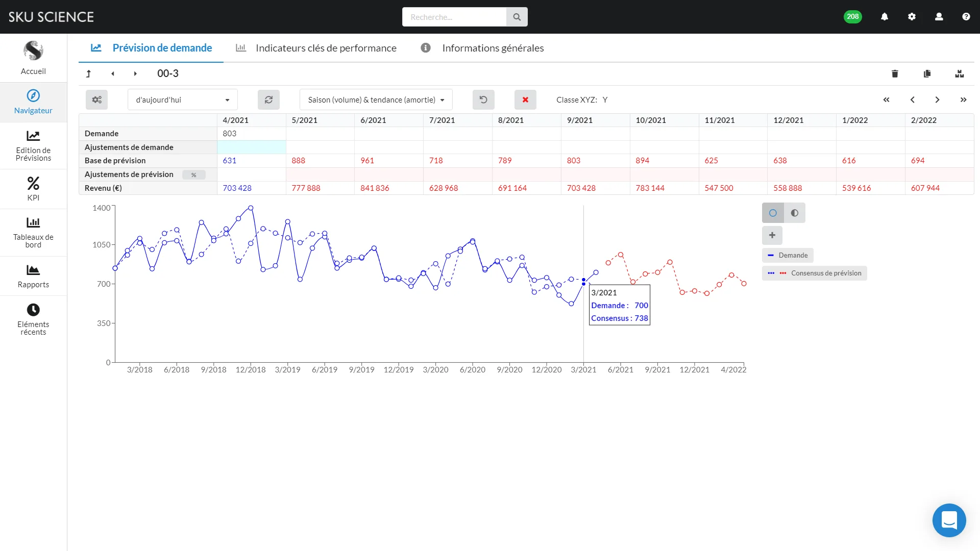Select circle markers chart mode
The height and width of the screenshot is (551, 980).
[773, 213]
